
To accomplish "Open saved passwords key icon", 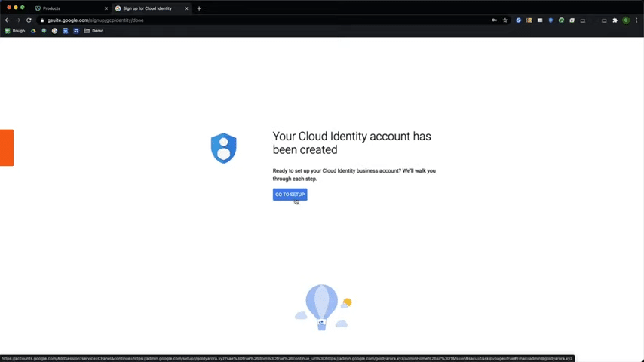I will (x=494, y=20).
